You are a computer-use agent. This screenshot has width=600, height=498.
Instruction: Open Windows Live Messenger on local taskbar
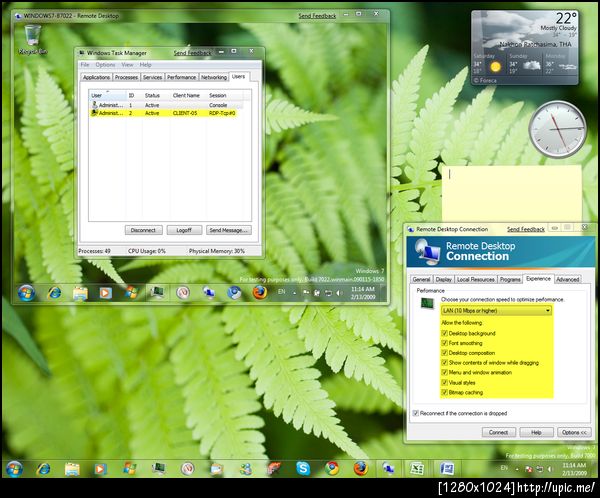(x=246, y=469)
